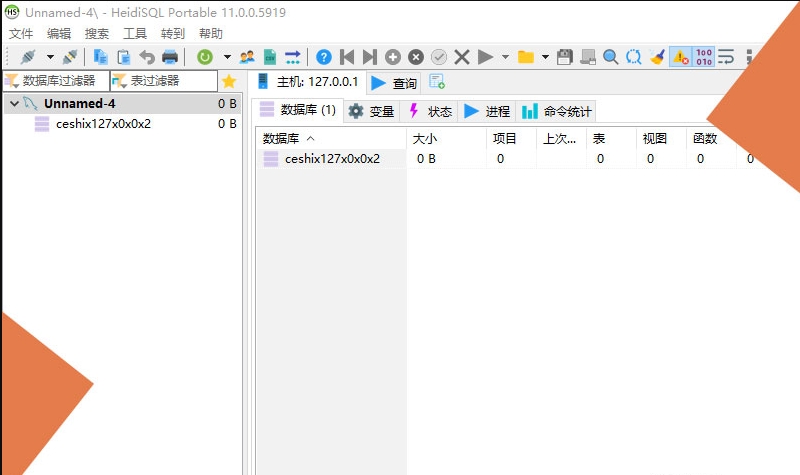Open the 变量 tab
The height and width of the screenshot is (475, 800).
pos(371,111)
